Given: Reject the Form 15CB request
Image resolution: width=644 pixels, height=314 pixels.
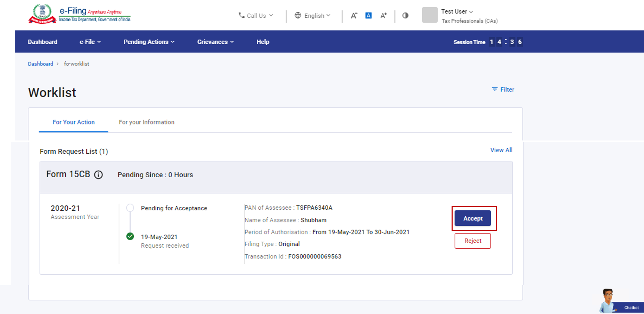Looking at the screenshot, I should (473, 241).
